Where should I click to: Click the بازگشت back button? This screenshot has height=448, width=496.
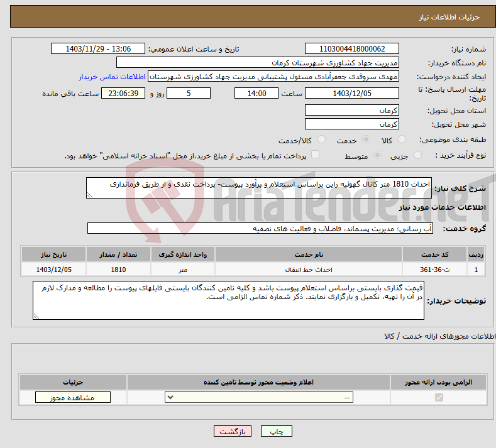point(233,431)
